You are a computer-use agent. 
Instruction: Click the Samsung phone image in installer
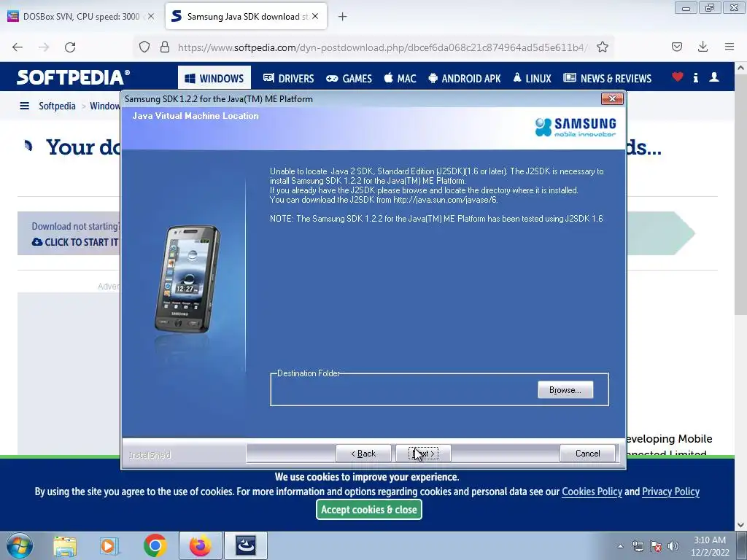coord(187,279)
